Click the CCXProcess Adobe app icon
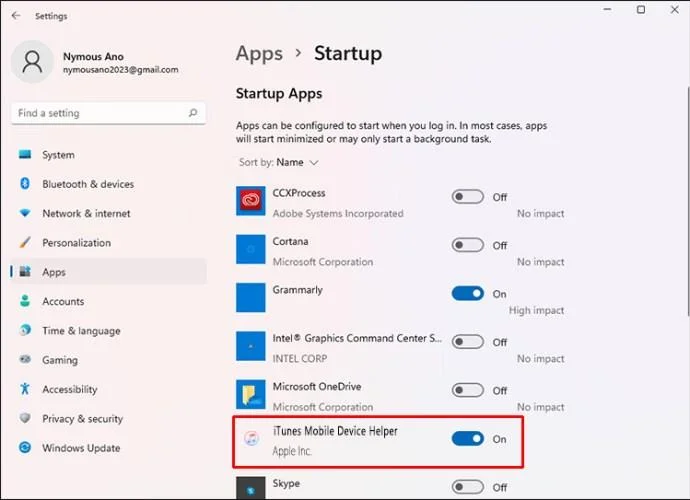 (250, 201)
